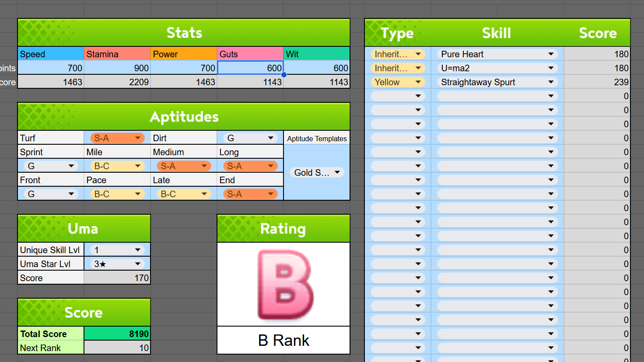Open the Type dropdown in Pure Heart row
The height and width of the screenshot is (362, 644).
[x=398, y=54]
